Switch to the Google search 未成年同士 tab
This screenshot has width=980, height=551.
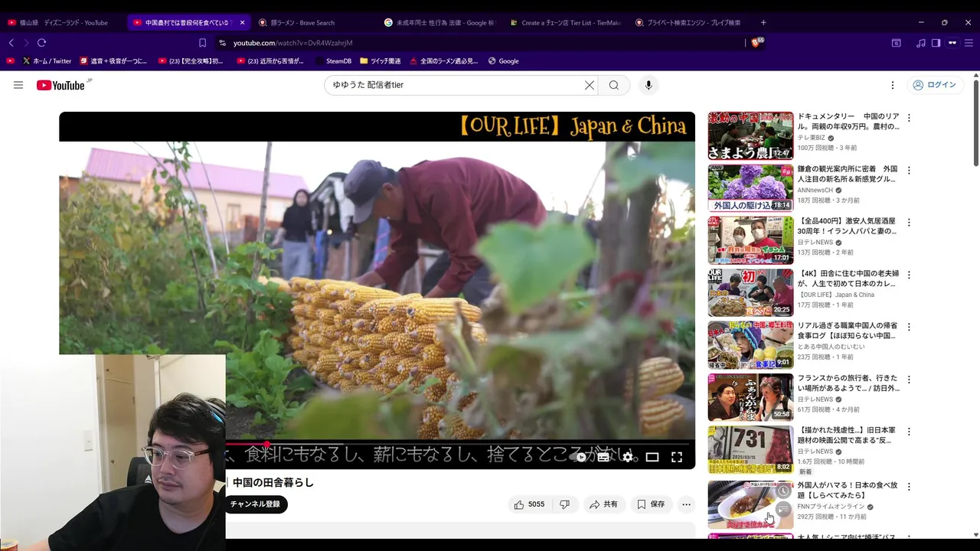click(x=439, y=23)
